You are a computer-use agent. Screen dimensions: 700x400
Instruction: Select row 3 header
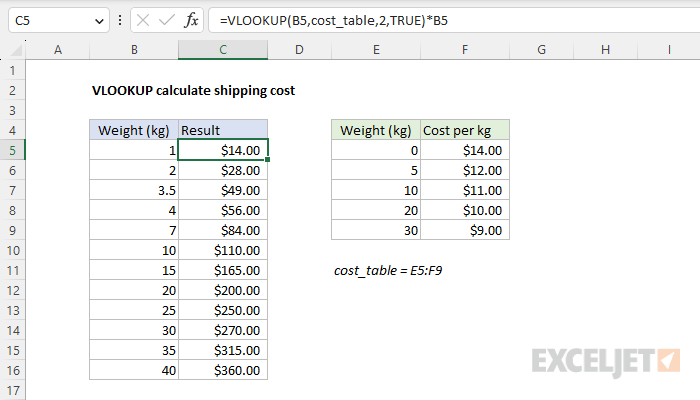point(12,110)
